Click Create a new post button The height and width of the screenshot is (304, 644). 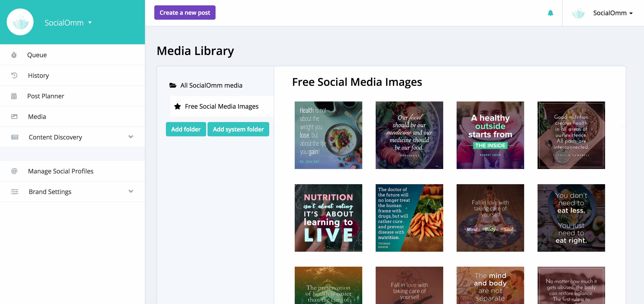pyautogui.click(x=184, y=13)
